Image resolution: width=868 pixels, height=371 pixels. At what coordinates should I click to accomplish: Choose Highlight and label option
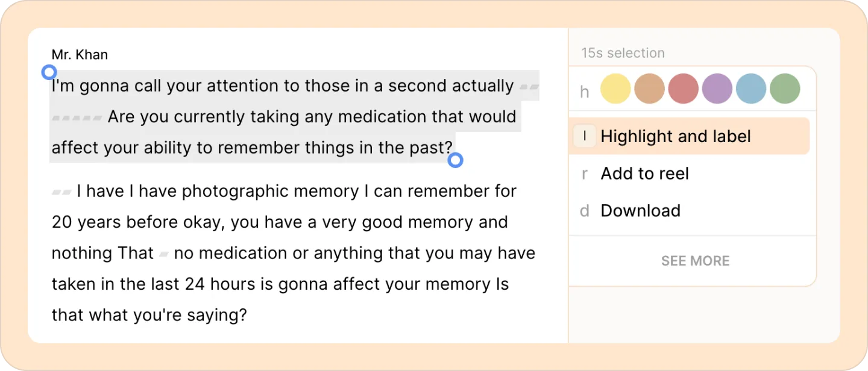pyautogui.click(x=689, y=136)
